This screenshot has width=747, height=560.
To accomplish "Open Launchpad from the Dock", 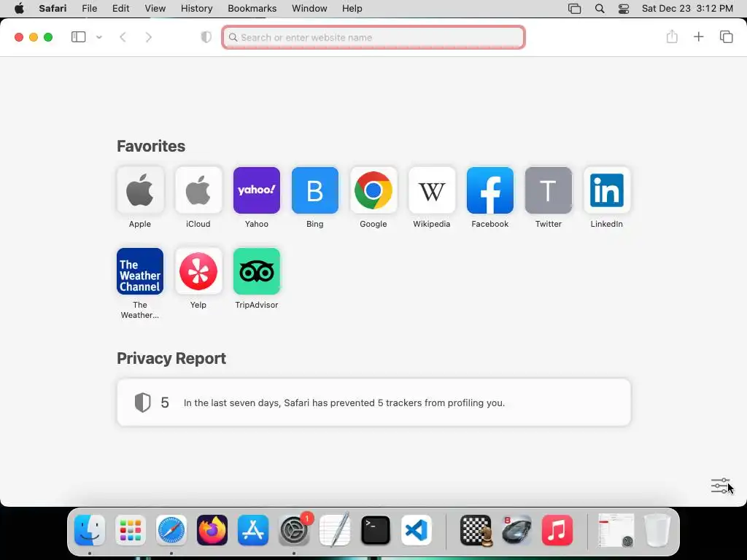I will [x=131, y=530].
